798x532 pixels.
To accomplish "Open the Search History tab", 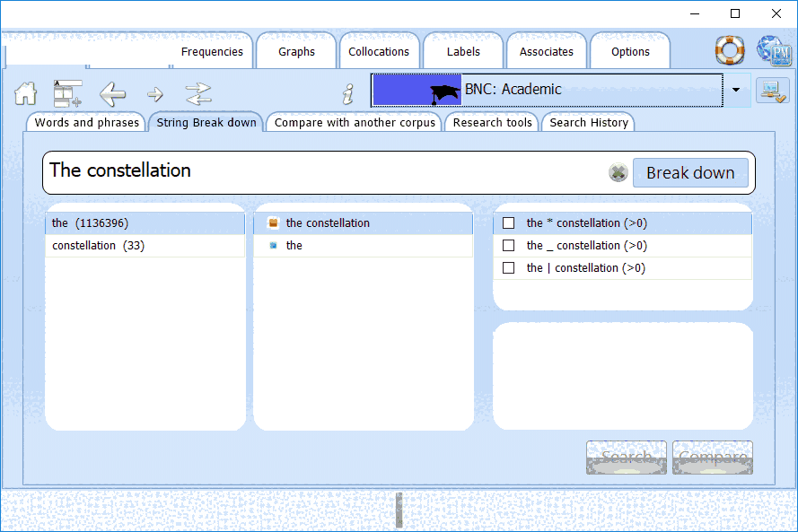I will (x=589, y=123).
